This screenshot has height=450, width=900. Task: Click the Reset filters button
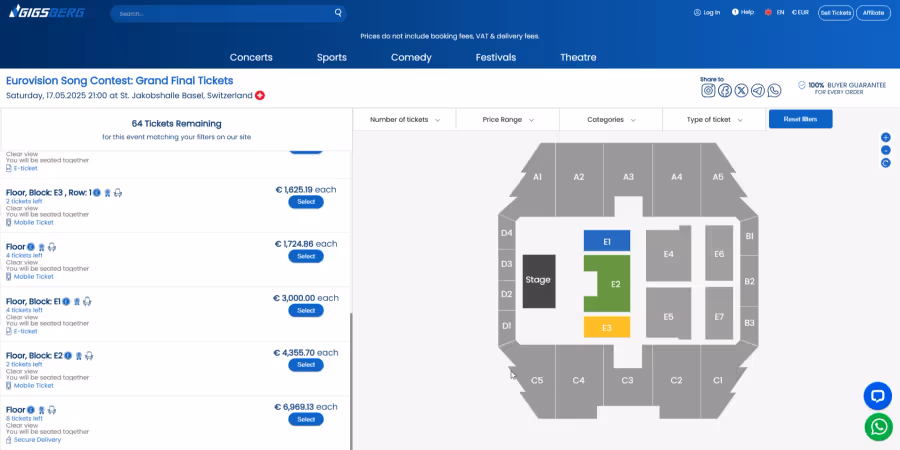pyautogui.click(x=800, y=119)
